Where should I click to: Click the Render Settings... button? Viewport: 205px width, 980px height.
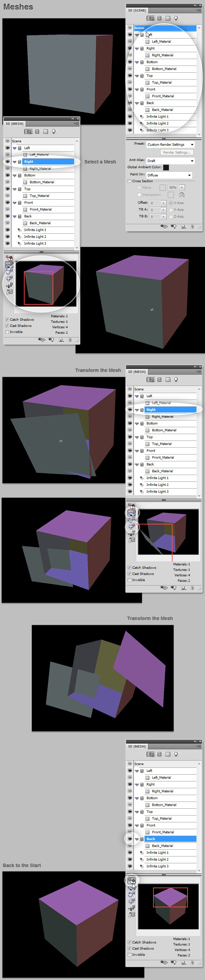pyautogui.click(x=176, y=152)
